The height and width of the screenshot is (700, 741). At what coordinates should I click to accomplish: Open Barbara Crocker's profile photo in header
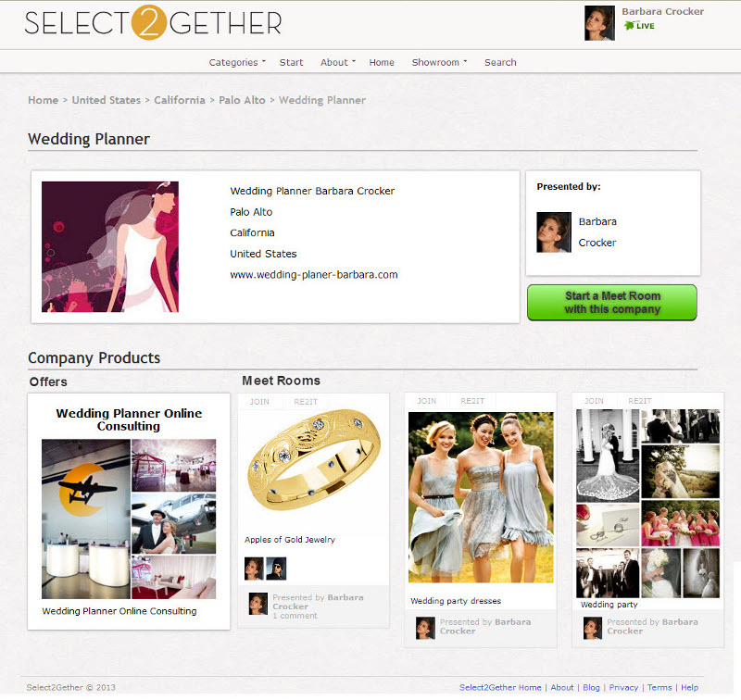599,23
